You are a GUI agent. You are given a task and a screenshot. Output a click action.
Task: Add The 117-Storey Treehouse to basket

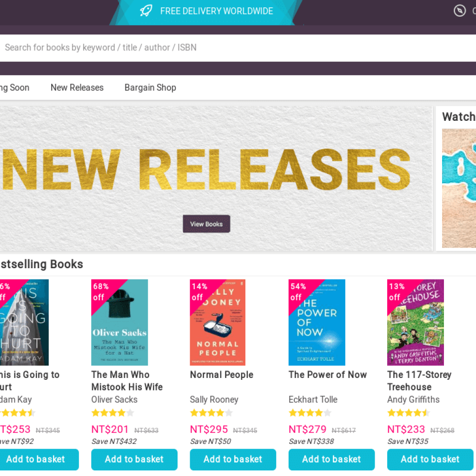(x=430, y=459)
